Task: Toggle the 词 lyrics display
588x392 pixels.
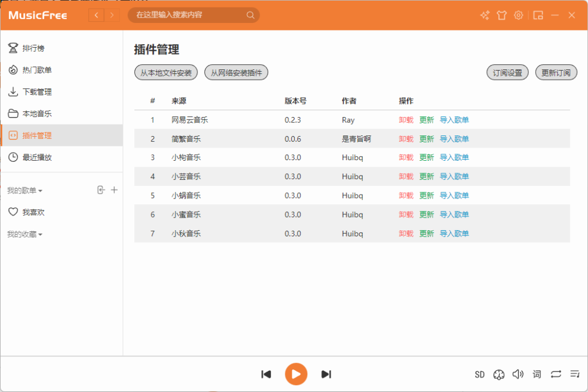Action: point(537,374)
